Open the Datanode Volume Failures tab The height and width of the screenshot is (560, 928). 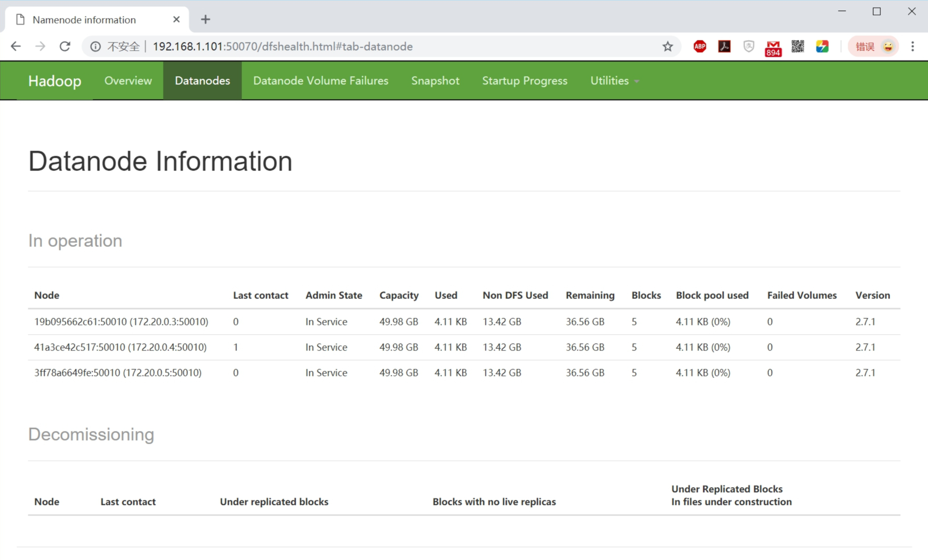(x=320, y=81)
